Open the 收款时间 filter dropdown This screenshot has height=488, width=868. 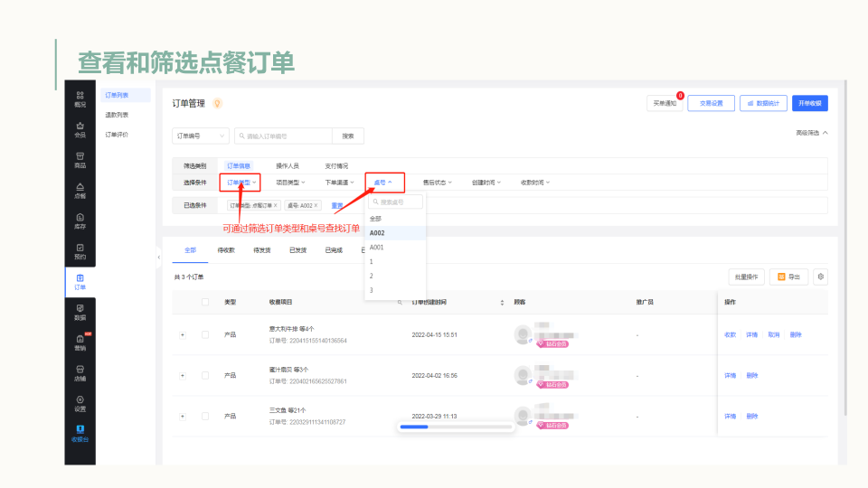coord(534,183)
